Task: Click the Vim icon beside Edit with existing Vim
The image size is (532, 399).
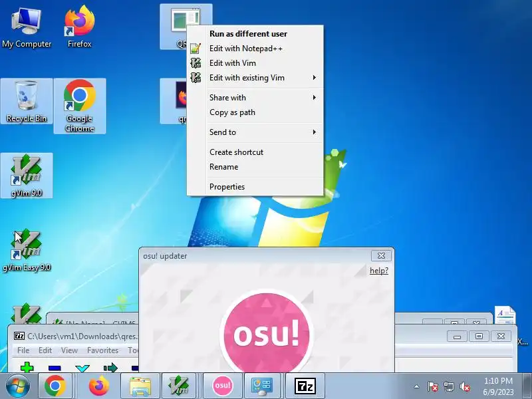Action: (196, 78)
